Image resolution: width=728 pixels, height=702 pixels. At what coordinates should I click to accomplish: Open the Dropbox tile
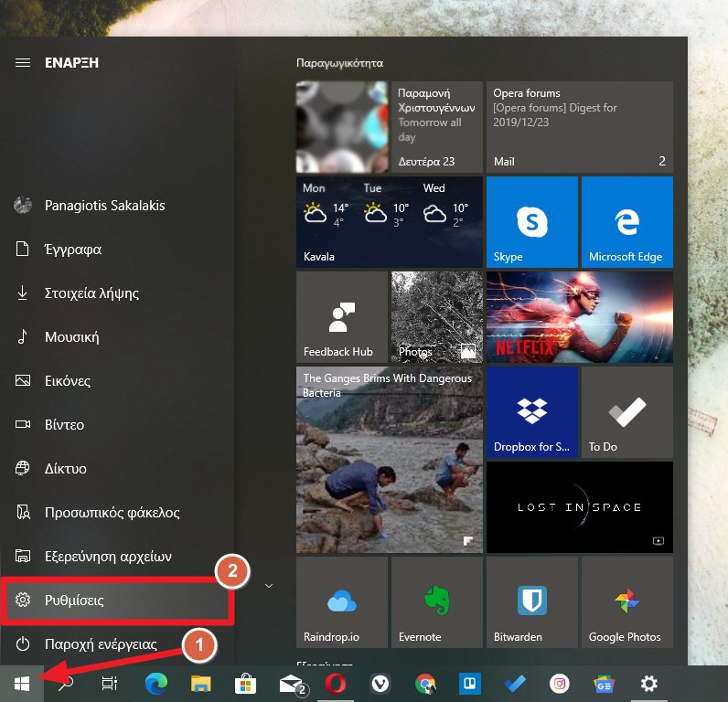coord(531,412)
